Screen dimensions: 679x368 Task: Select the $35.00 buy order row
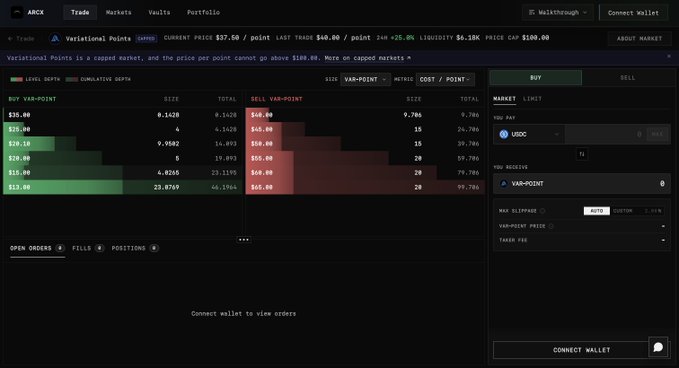[x=123, y=115]
